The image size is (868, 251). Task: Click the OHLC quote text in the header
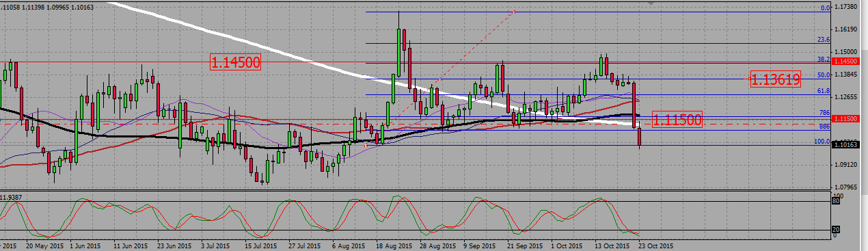47,7
